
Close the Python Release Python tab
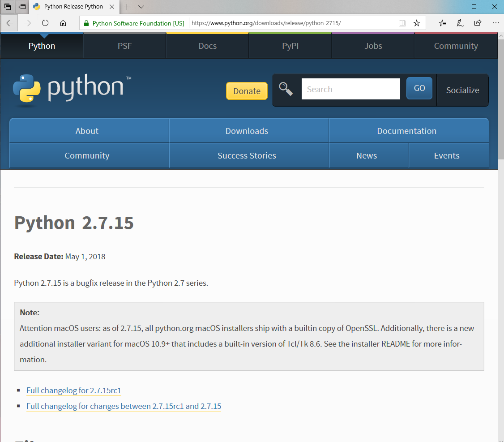tap(112, 7)
